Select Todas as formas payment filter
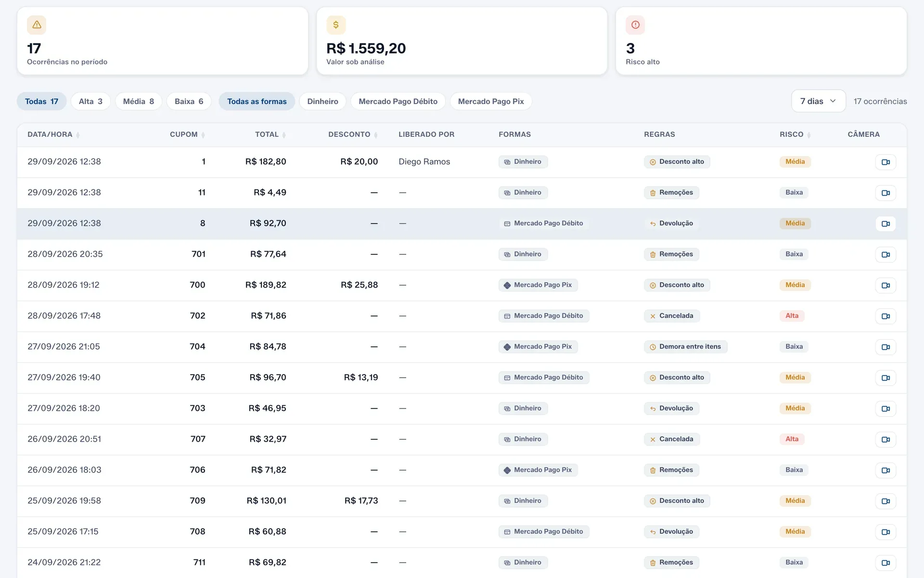This screenshot has width=924, height=578. click(x=257, y=101)
